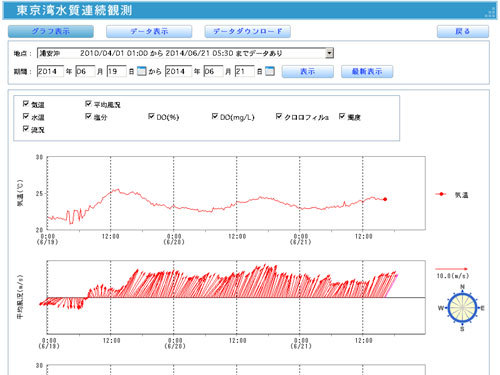500x375 pixels.
Task: Expand the 地点 location dropdown arrow
Action: click(x=329, y=53)
